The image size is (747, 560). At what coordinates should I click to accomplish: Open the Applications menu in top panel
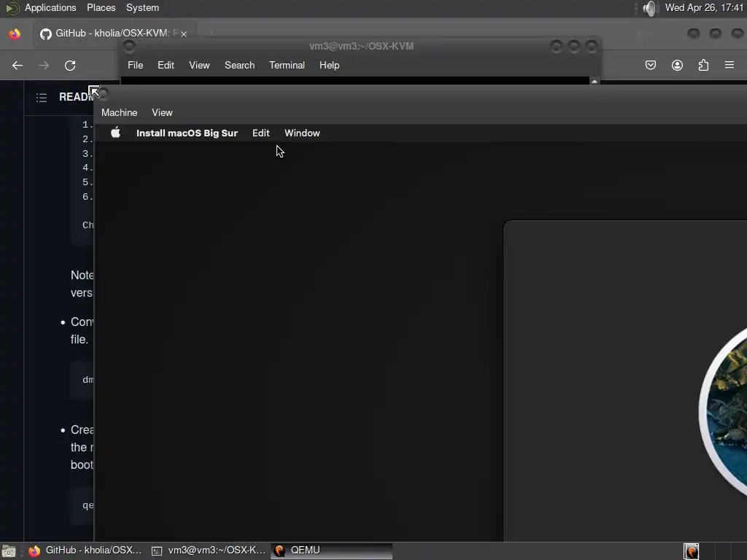click(50, 7)
